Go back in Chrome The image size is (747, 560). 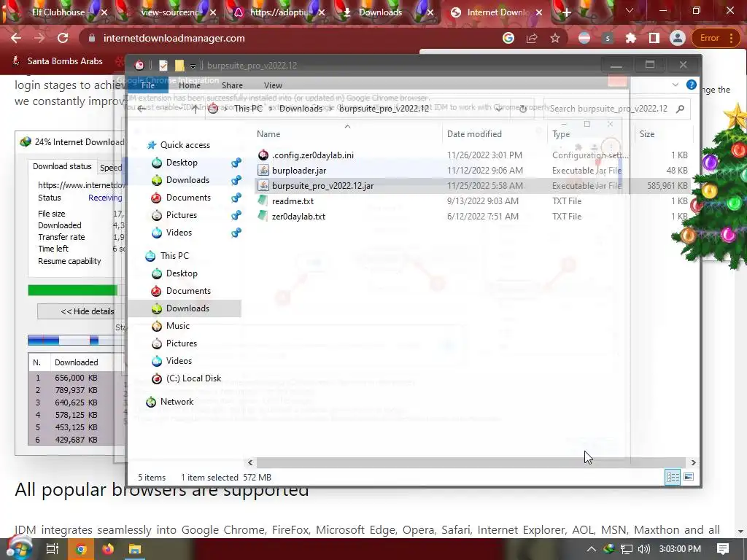tap(16, 38)
